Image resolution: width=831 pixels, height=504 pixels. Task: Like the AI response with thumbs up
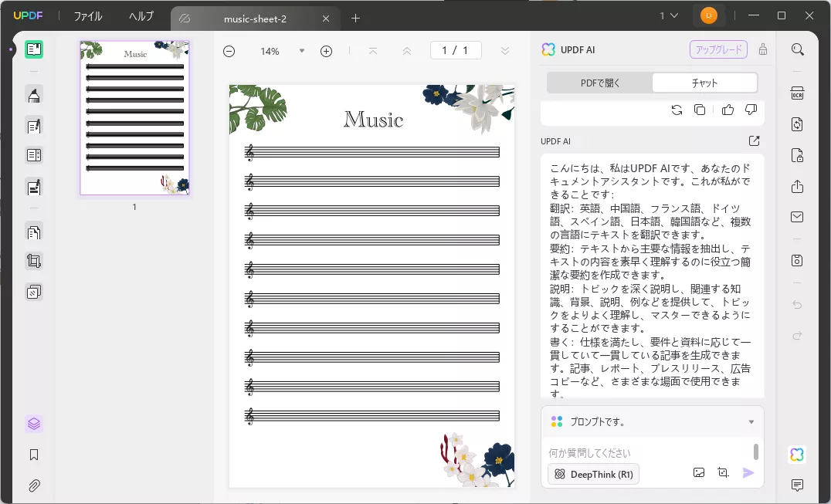(728, 110)
